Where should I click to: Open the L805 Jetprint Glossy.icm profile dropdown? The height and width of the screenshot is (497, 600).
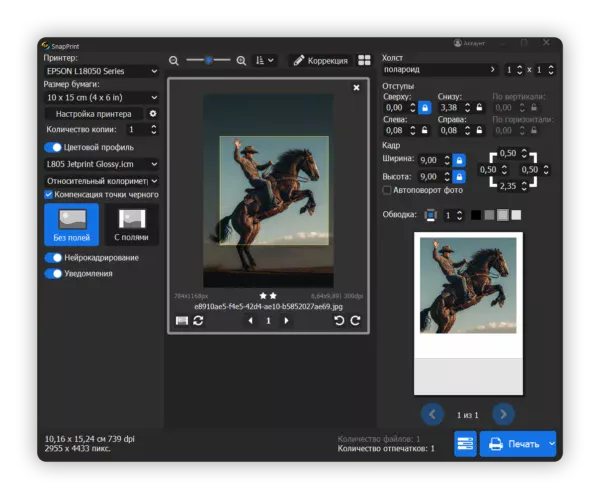click(101, 164)
